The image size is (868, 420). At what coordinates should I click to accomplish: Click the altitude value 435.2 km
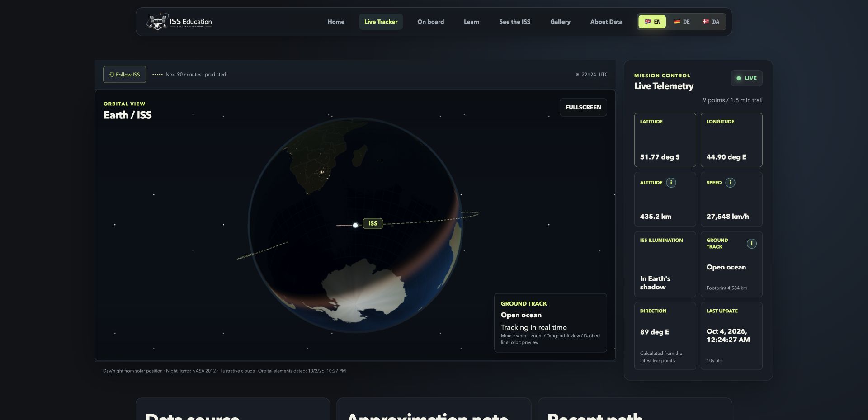pos(656,217)
